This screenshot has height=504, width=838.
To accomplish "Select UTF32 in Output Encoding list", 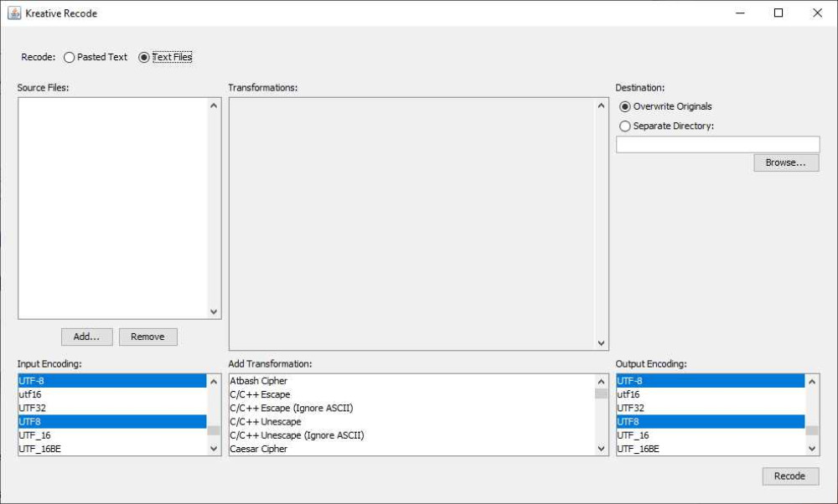I will 711,408.
